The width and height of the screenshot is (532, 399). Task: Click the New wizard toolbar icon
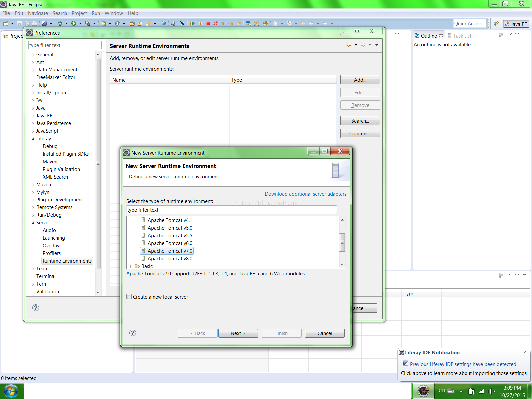[6, 23]
